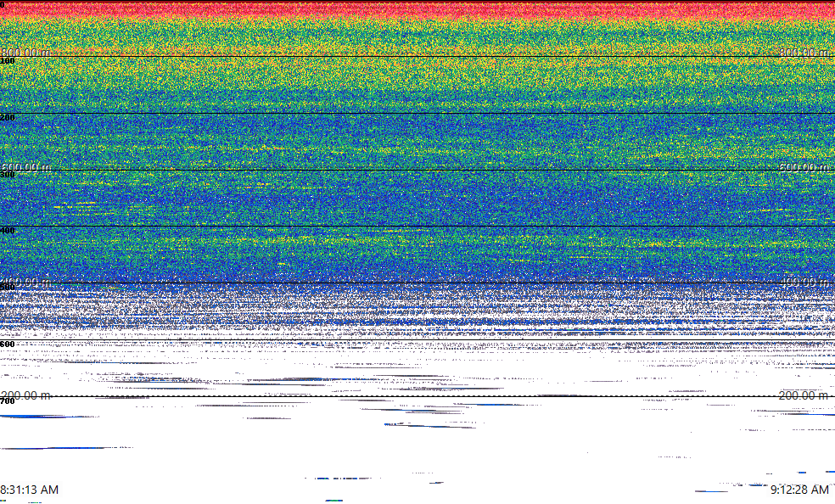835x504 pixels.
Task: Click the right-hand 400.00 m range label
Action: [x=804, y=282]
